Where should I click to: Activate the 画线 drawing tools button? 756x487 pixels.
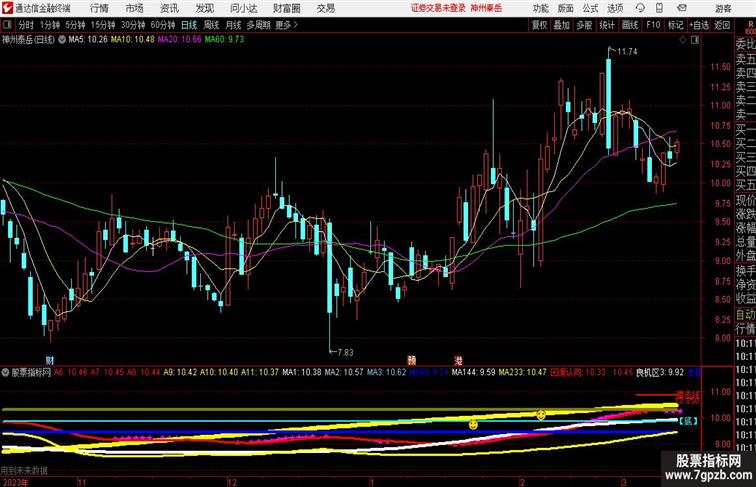click(630, 25)
